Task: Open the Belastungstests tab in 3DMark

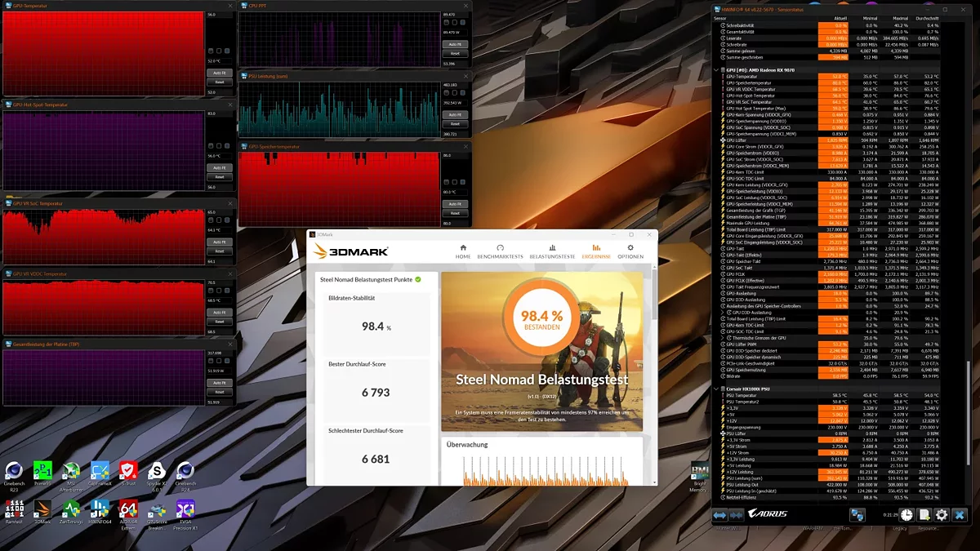Action: point(552,251)
